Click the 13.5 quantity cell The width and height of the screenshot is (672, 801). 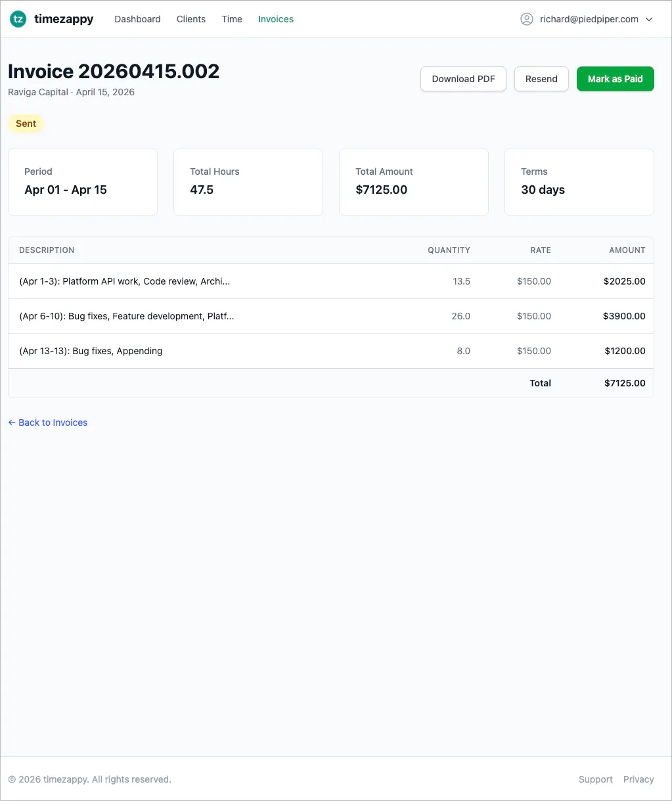(462, 281)
